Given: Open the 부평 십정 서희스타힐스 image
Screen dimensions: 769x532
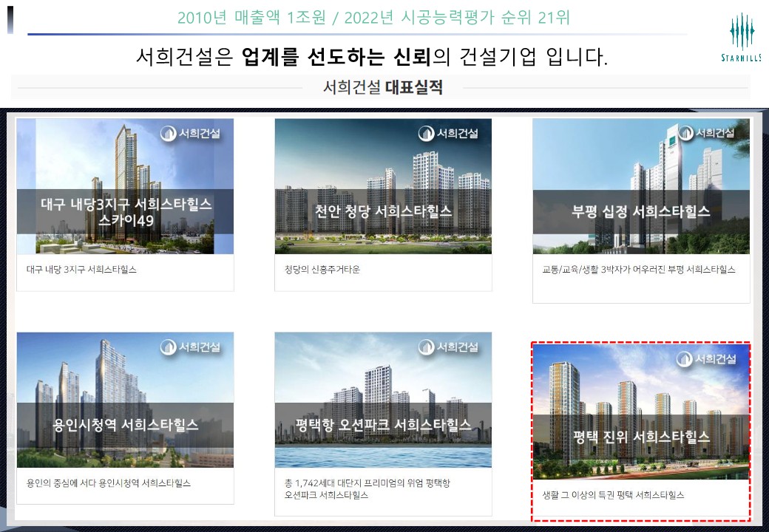Looking at the screenshot, I should point(641,186).
